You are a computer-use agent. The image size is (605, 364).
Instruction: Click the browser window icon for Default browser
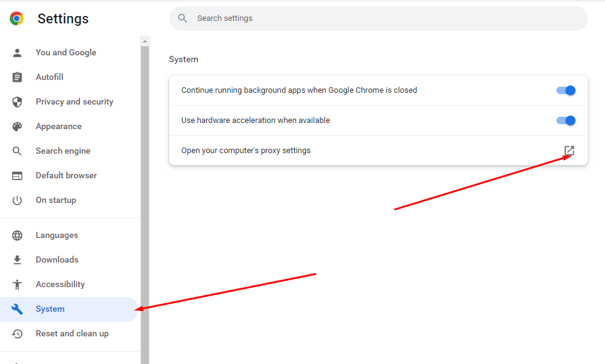[17, 176]
